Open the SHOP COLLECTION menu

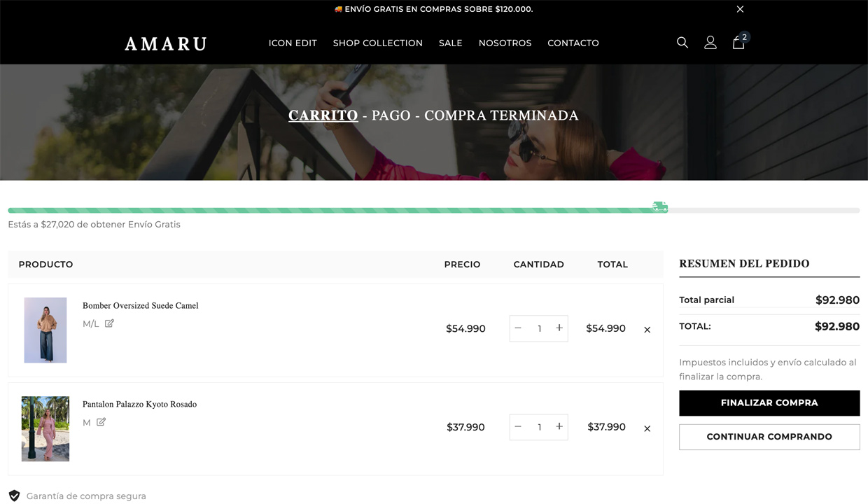click(x=378, y=43)
